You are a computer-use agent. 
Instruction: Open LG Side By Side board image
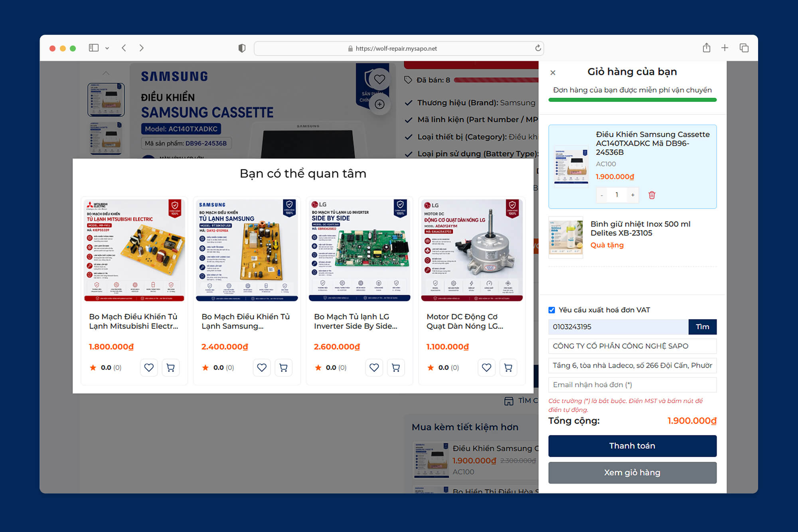pyautogui.click(x=359, y=250)
